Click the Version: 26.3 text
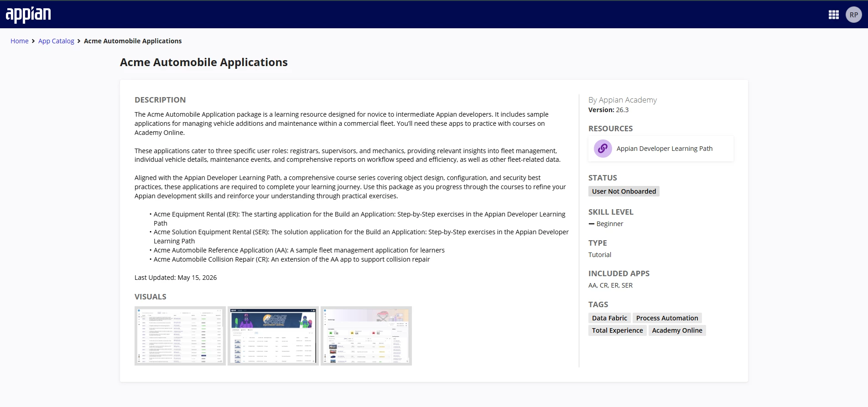The width and height of the screenshot is (868, 407). (x=608, y=110)
